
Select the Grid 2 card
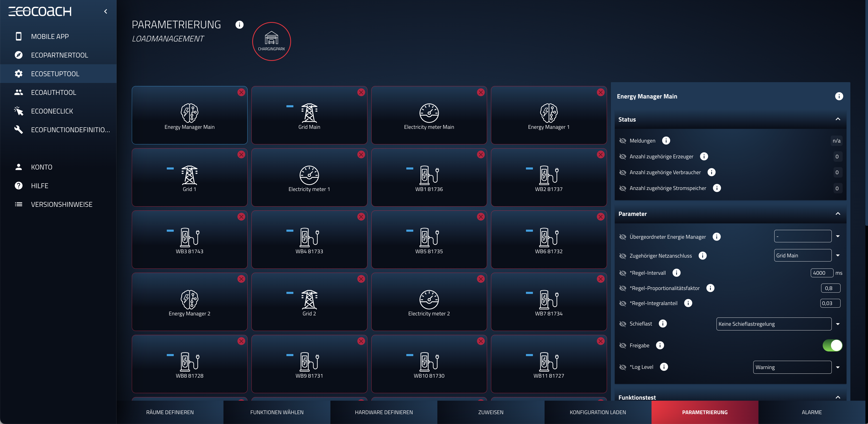click(309, 302)
